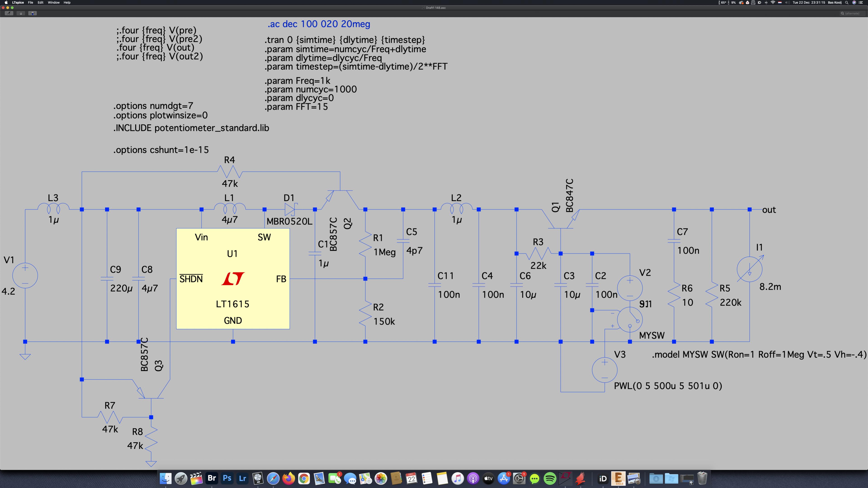Click the .ac dec 100 020 20meg directive
This screenshot has width=868, height=488.
tap(319, 24)
